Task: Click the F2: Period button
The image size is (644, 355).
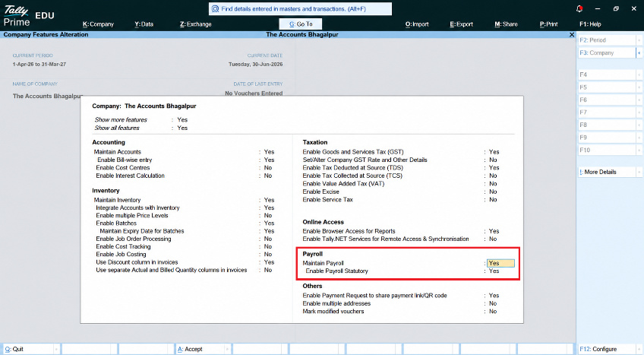Action: point(607,40)
